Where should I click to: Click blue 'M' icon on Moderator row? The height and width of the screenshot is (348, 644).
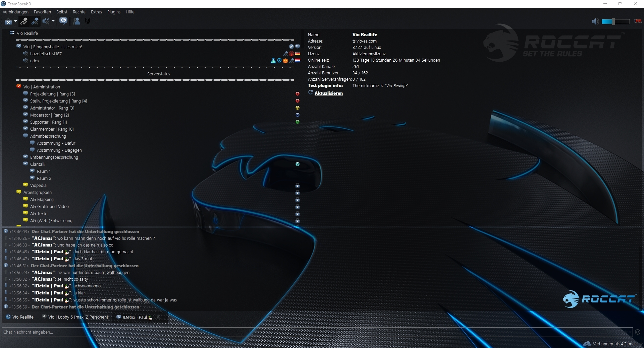pyautogui.click(x=298, y=115)
